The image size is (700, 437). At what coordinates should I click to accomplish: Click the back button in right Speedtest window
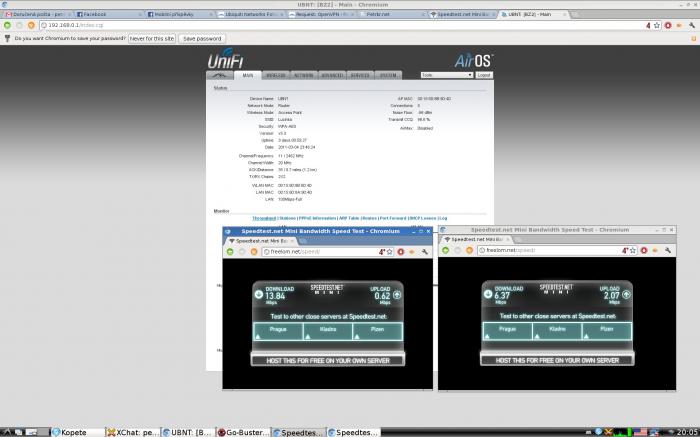point(446,250)
